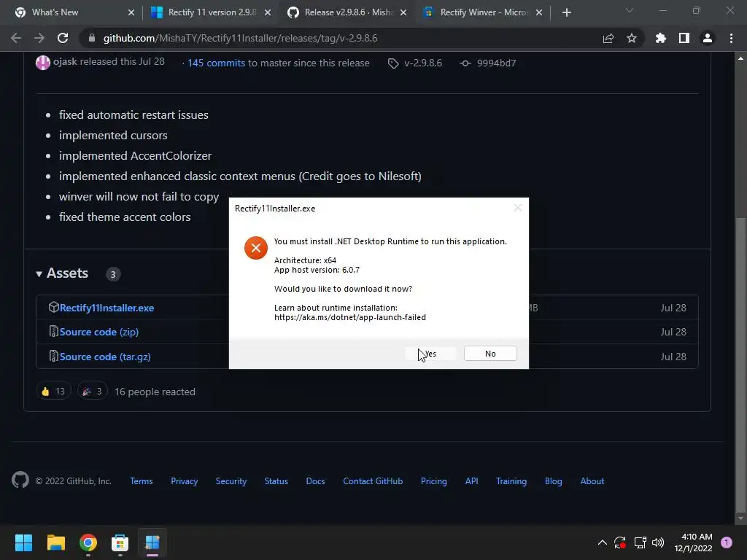The image size is (747, 560).
Task: Open Status footer link
Action: click(x=276, y=481)
